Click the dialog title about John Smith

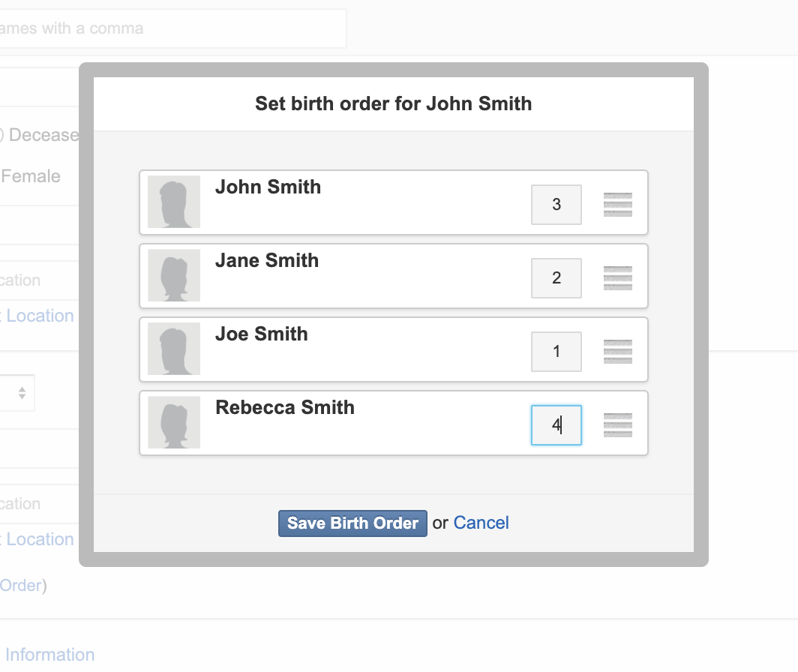(394, 103)
